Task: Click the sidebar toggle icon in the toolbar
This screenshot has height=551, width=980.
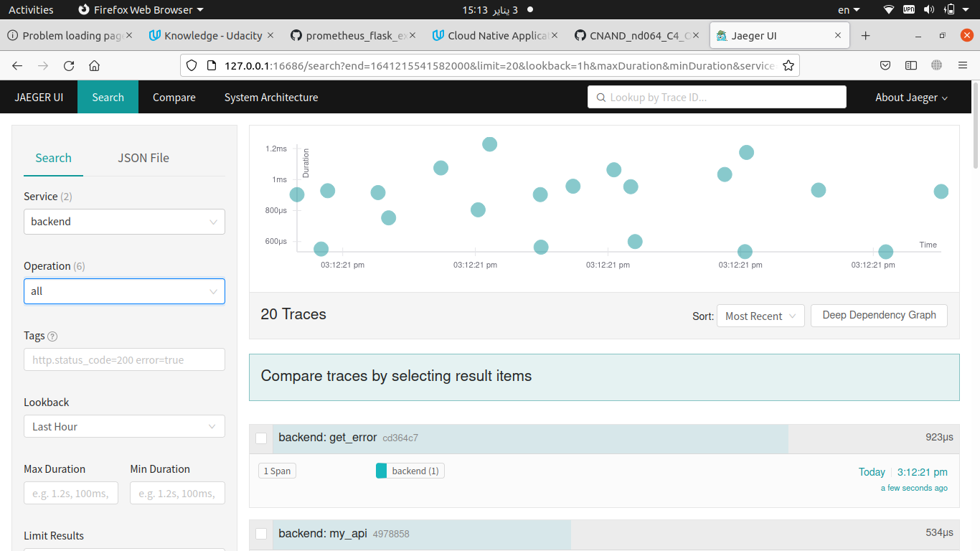Action: pyautogui.click(x=910, y=65)
